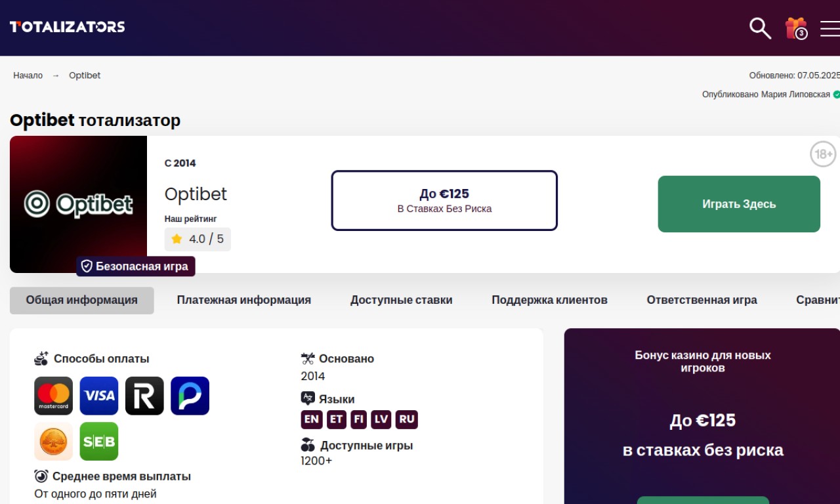Screen dimensions: 840x504
Task: Open the hamburger menu
Action: click(x=830, y=28)
